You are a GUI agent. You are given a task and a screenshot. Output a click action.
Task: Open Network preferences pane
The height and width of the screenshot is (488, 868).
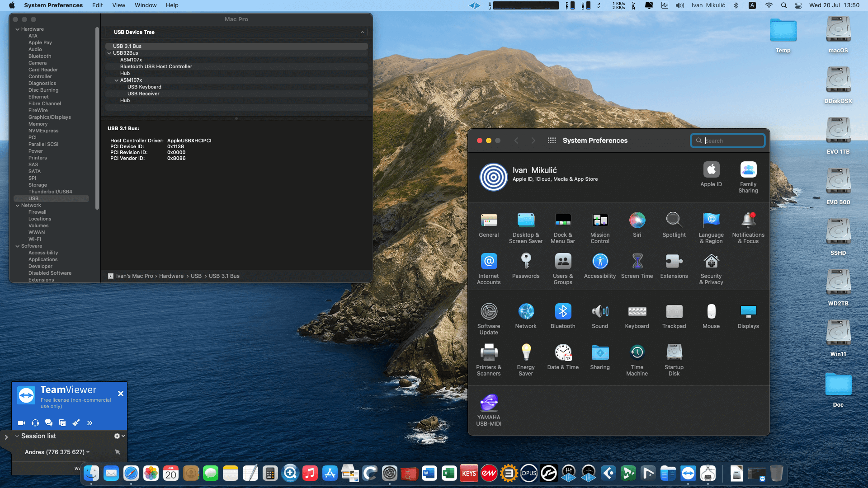coord(526,316)
